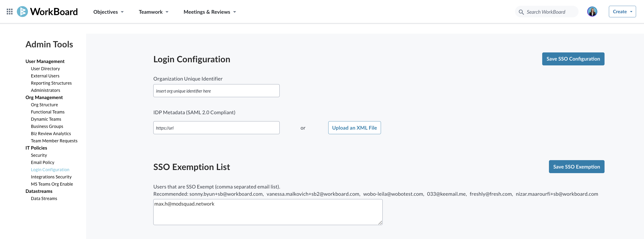
Task: Click the IDP Metadata URL field
Action: (216, 128)
